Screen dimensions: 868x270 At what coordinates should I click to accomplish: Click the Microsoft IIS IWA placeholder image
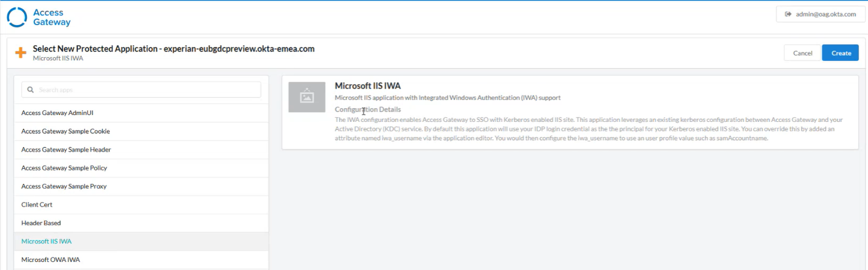tap(307, 97)
